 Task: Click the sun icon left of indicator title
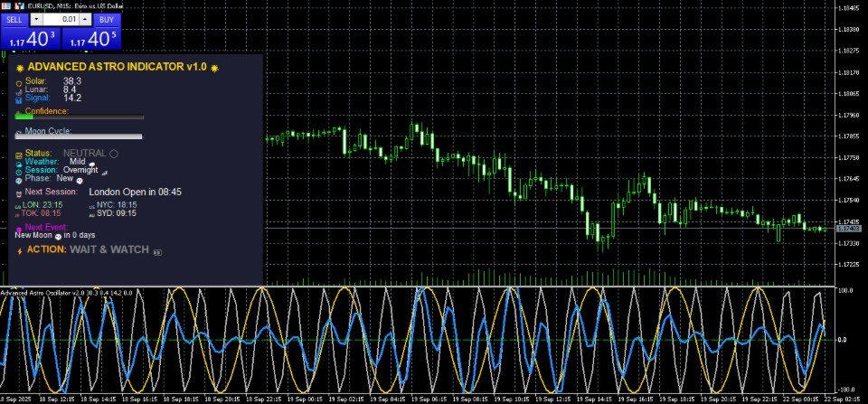coord(20,68)
